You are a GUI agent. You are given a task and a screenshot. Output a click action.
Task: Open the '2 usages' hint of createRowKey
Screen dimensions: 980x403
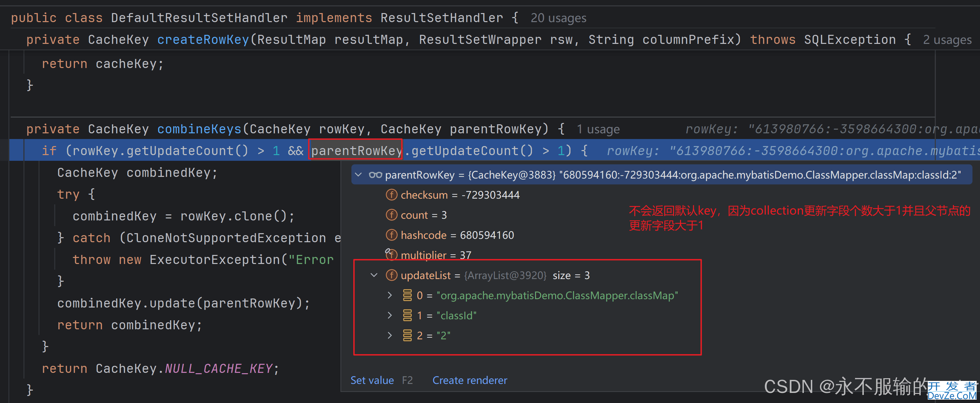coord(947,40)
